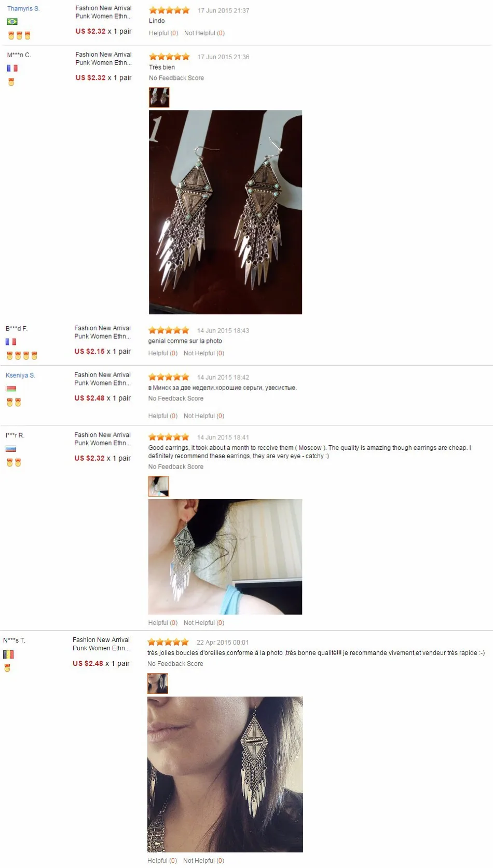This screenshot has height=868, width=493.
Task: Click the star rating on Thamyris S.'s Lindo review
Action: coord(169,10)
